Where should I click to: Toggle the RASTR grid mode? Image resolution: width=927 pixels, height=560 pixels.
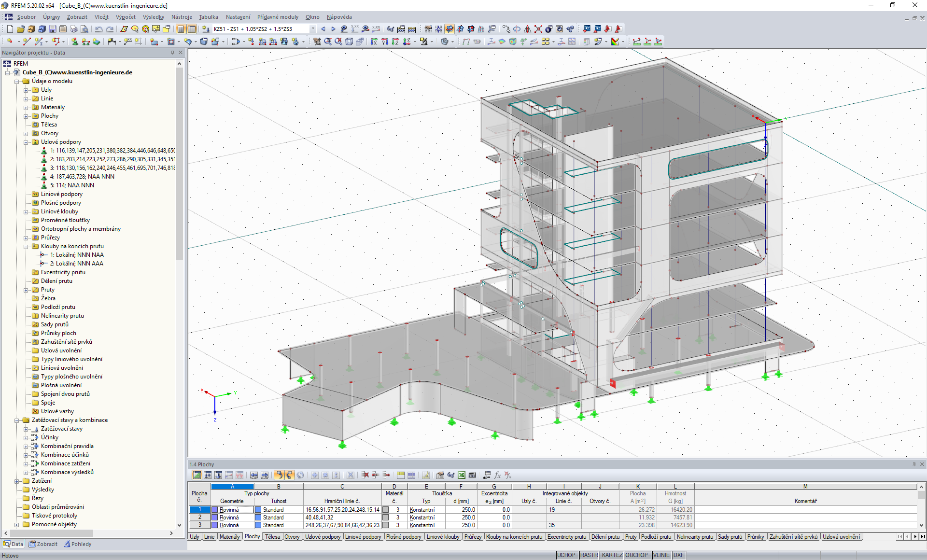click(x=589, y=555)
